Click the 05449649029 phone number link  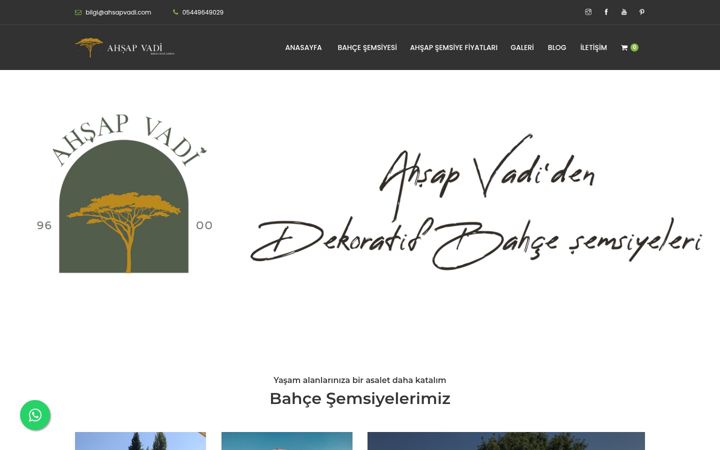(202, 12)
